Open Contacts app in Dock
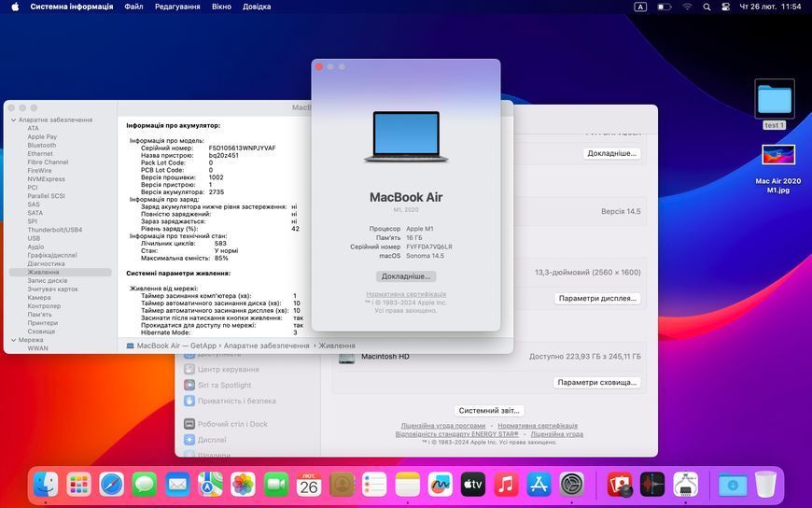812x508 pixels. [342, 485]
